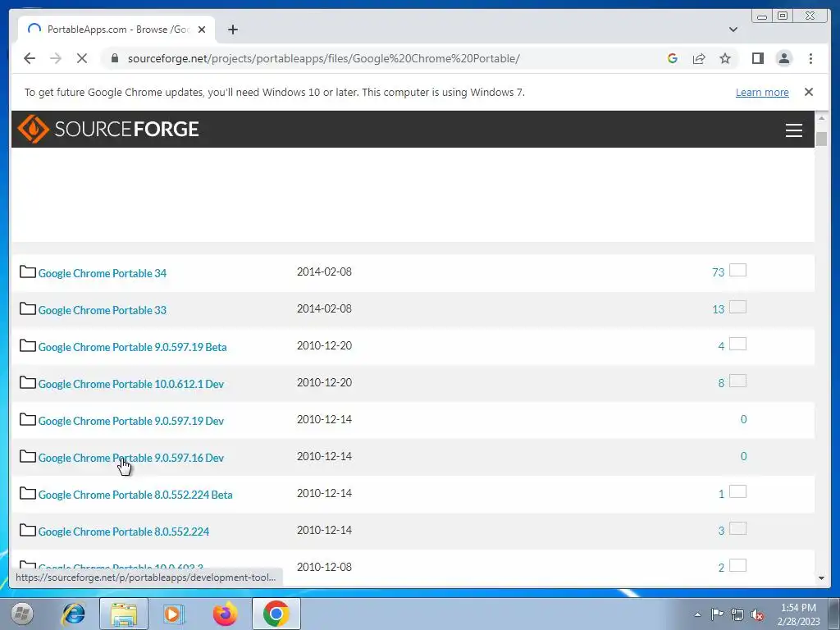Open Windows Explorer from taskbar
The height and width of the screenshot is (630, 840).
point(124,614)
